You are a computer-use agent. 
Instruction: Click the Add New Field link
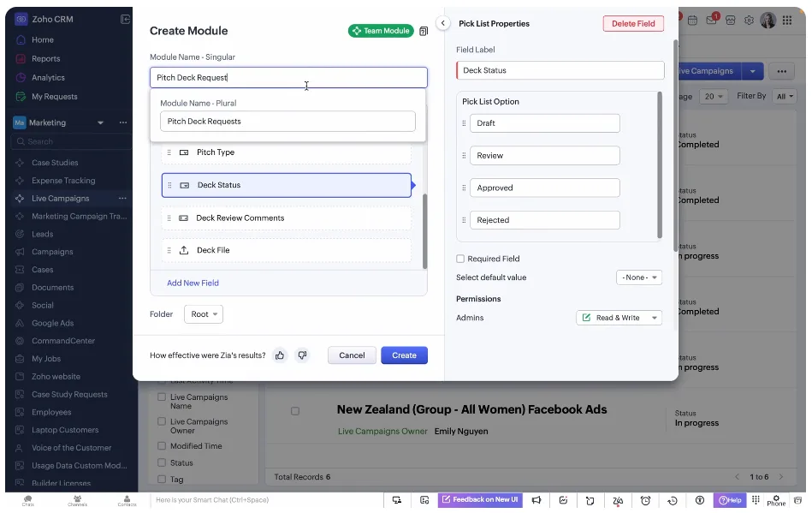click(x=193, y=283)
